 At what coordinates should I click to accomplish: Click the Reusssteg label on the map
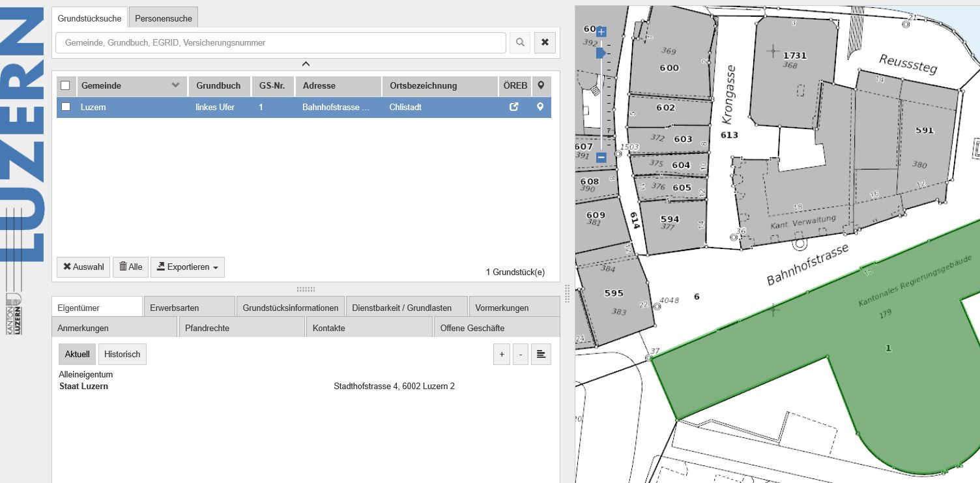(907, 65)
